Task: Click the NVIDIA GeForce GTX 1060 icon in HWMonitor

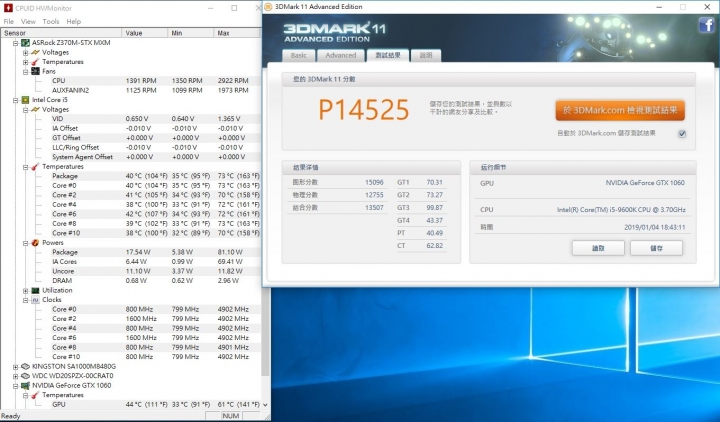Action: pos(25,385)
